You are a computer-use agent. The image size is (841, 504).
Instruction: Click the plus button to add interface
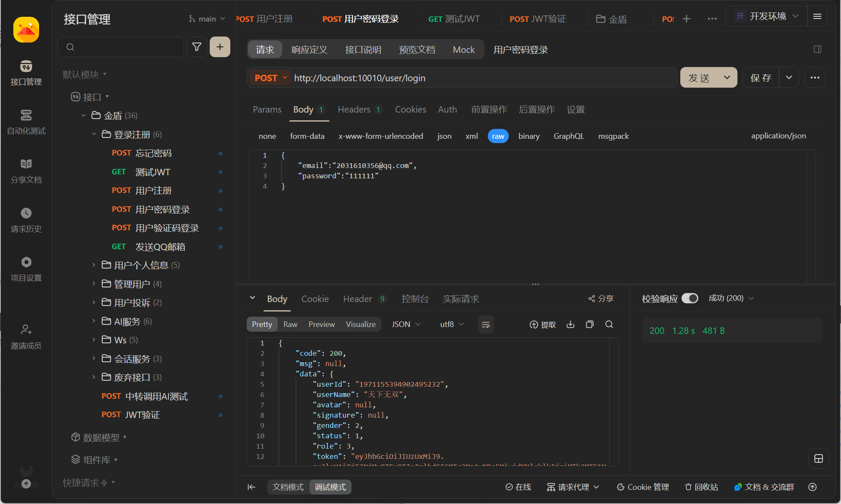pyautogui.click(x=220, y=47)
